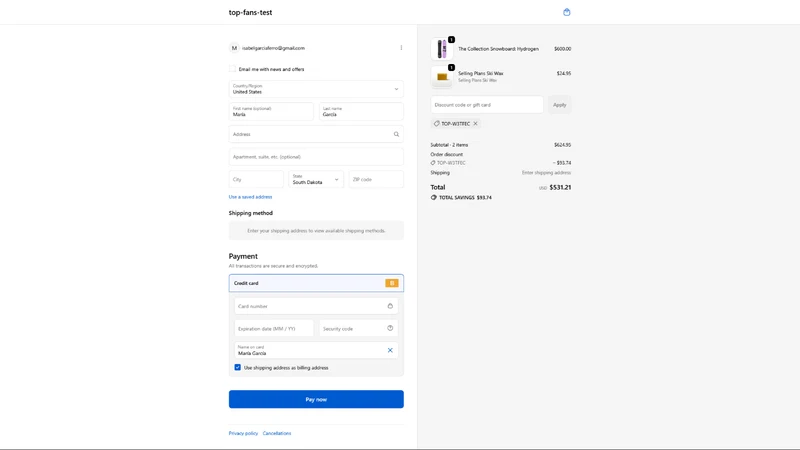Open the account options three-dot menu
The height and width of the screenshot is (450, 800).
pyautogui.click(x=401, y=47)
